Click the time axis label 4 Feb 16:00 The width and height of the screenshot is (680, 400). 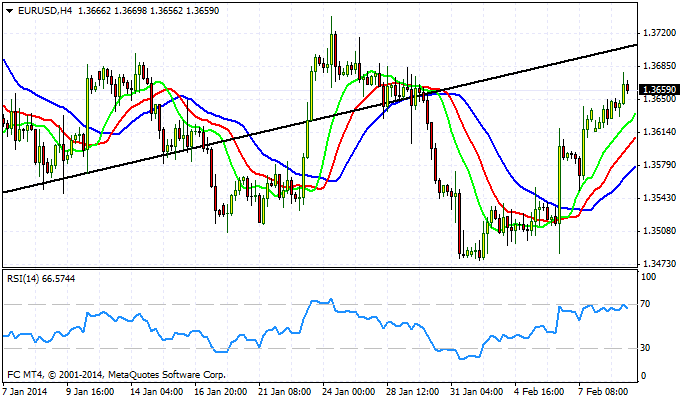pos(539,391)
